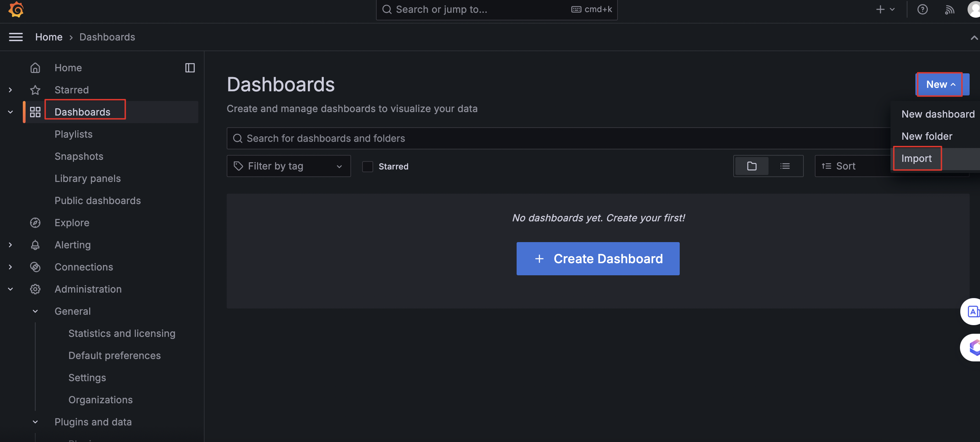Expand the Connections section chevron
The width and height of the screenshot is (980, 442).
[10, 267]
